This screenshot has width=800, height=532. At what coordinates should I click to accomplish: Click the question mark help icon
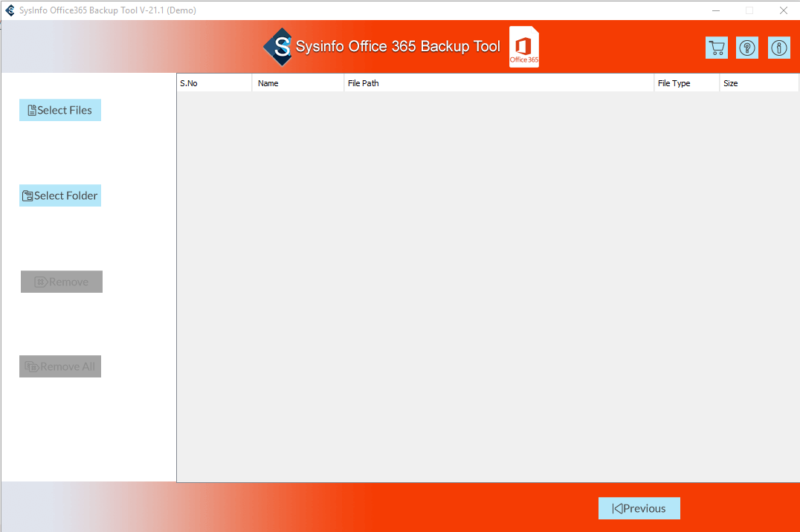click(x=747, y=48)
